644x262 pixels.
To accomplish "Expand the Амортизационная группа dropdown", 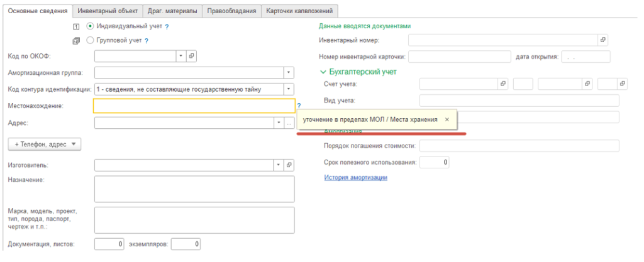I will (x=289, y=73).
